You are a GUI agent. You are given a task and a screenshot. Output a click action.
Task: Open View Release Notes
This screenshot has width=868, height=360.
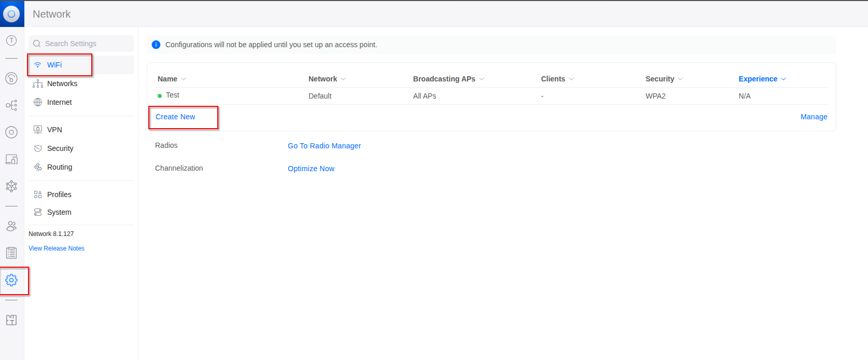tap(57, 248)
